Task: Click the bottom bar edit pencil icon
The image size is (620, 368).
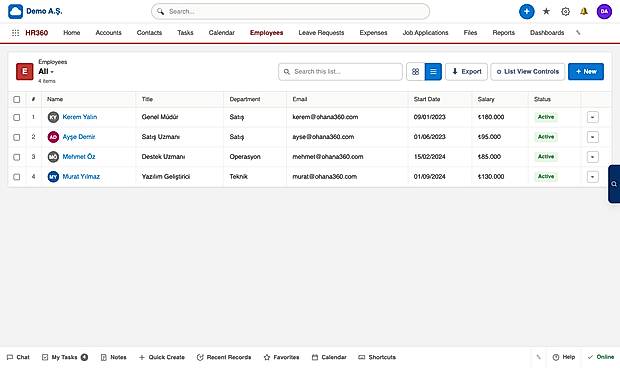Action: [538, 357]
